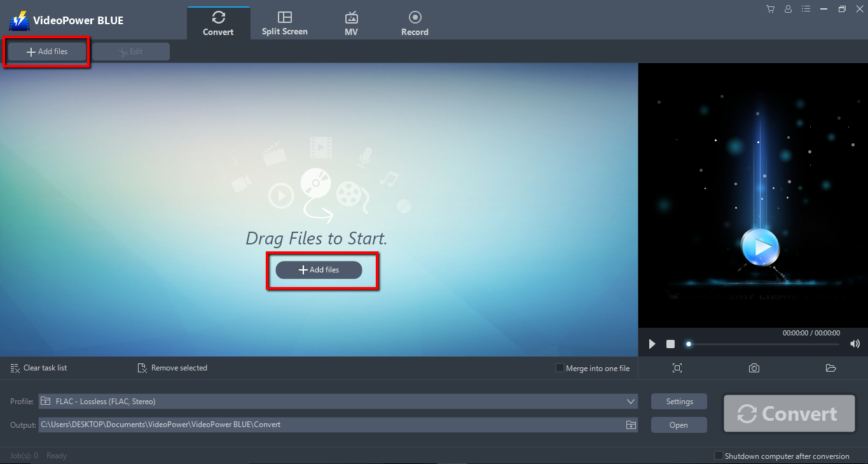868x464 pixels.
Task: Open the main menu list
Action: coord(806,9)
